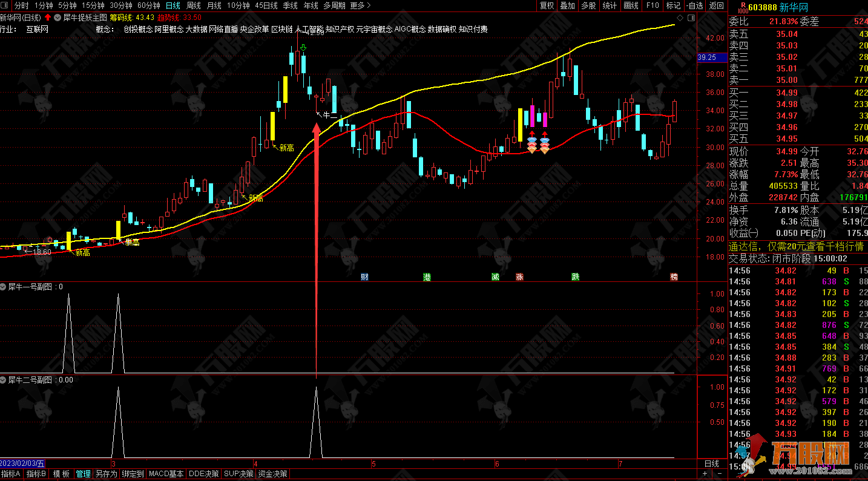Select the 资金决策 indicator tab
This screenshot has width=868, height=481.
click(x=273, y=474)
